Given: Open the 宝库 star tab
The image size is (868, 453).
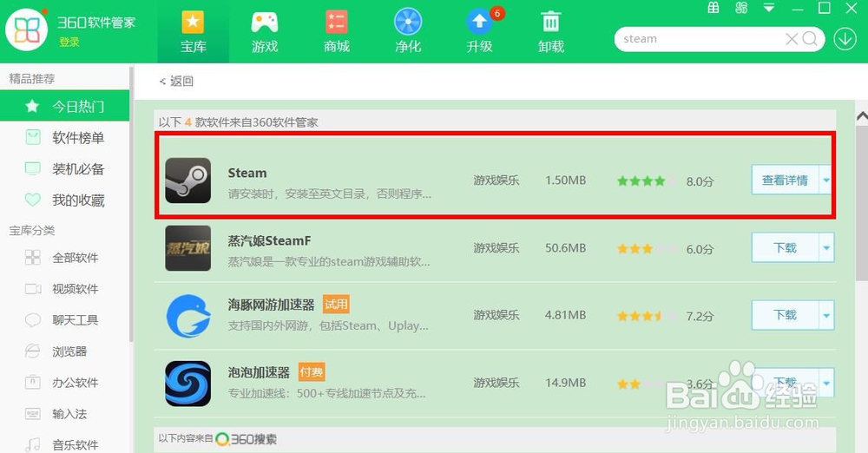Looking at the screenshot, I should 194,31.
